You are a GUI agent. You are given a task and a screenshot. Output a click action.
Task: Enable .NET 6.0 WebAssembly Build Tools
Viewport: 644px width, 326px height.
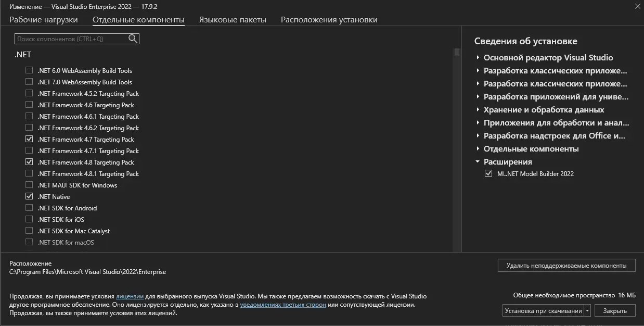(x=29, y=70)
